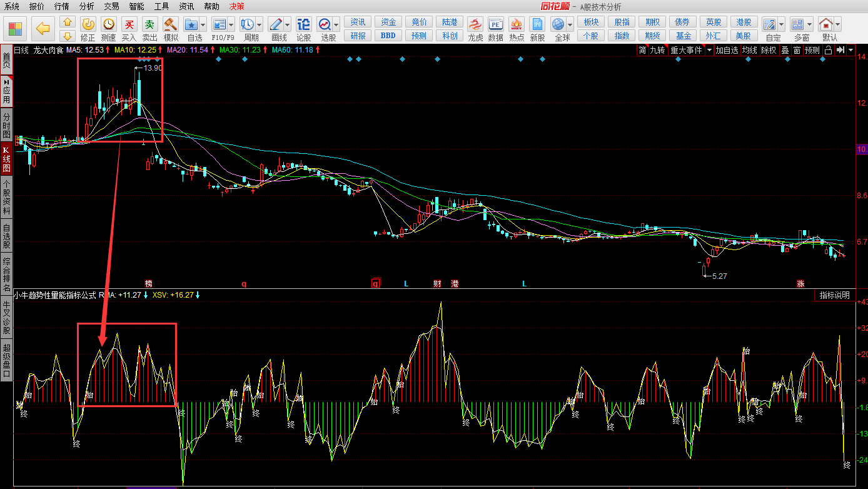This screenshot has height=489, width=868.
Task: Expand the 重大事件 dropdown arrow
Action: (709, 50)
